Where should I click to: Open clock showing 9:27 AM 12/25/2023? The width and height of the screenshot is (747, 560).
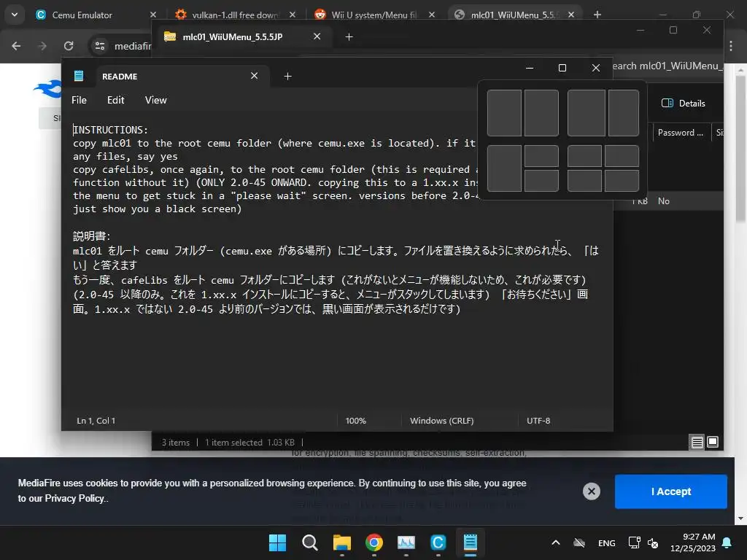pos(693,542)
